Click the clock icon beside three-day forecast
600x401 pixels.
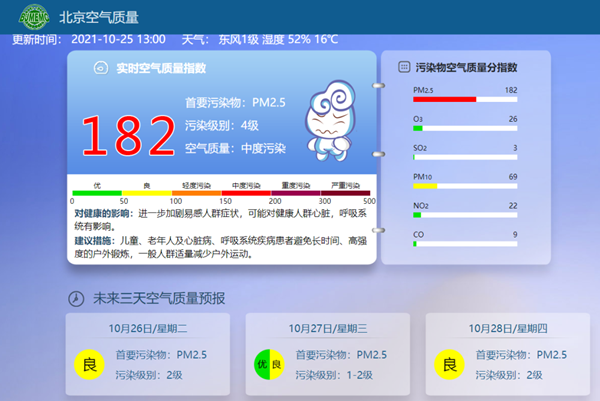click(75, 298)
